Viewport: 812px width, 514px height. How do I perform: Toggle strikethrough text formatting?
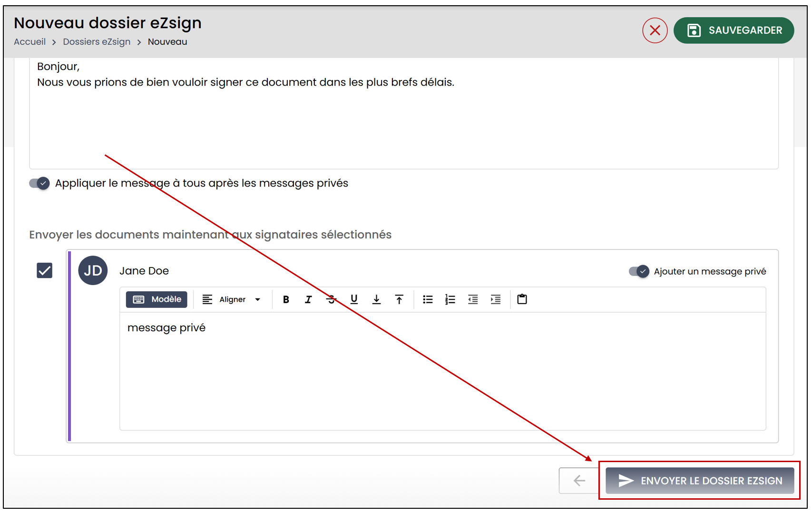coord(331,299)
